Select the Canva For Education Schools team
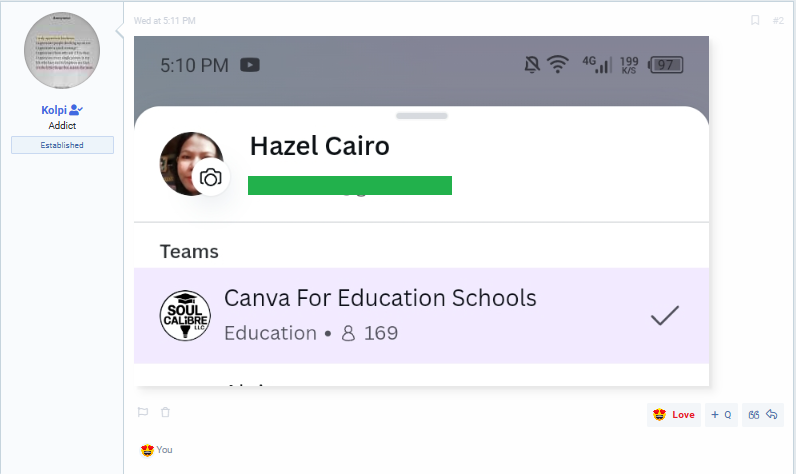 [x=421, y=316]
